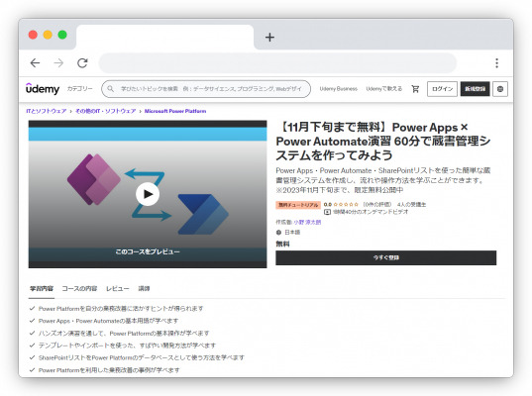Image resolution: width=532 pixels, height=396 pixels.
Task: Click the Udemy logo
Action: coord(43,88)
